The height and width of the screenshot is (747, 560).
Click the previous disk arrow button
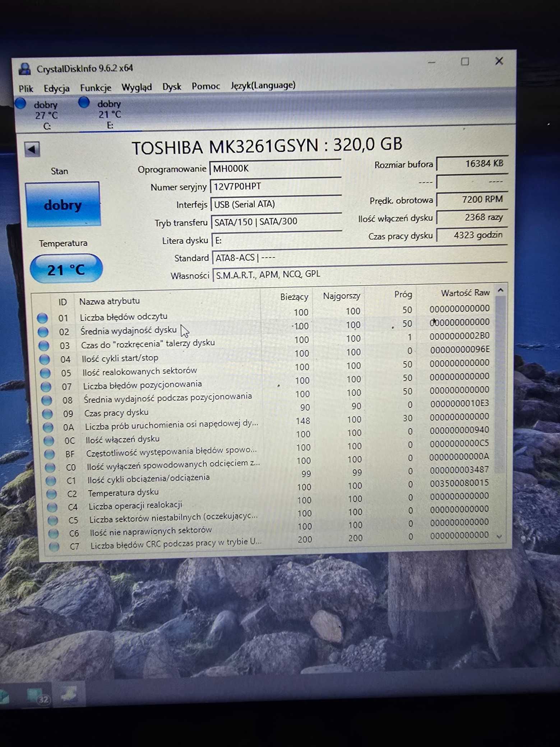32,149
